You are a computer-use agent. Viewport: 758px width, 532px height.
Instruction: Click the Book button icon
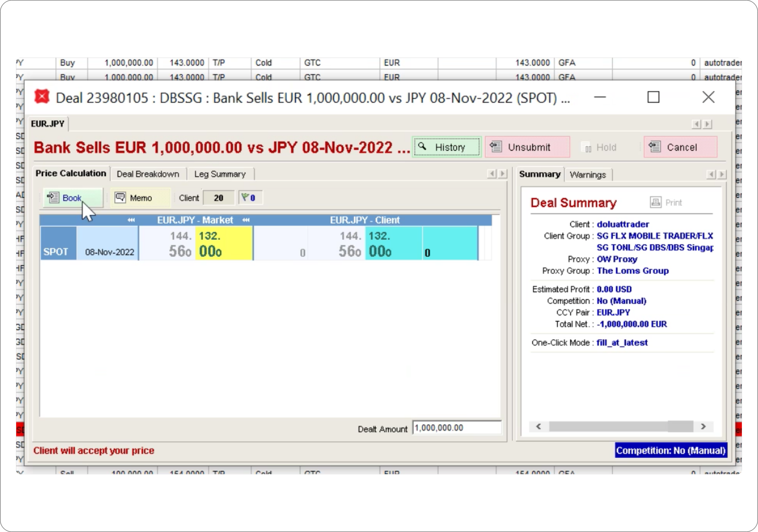click(x=53, y=198)
